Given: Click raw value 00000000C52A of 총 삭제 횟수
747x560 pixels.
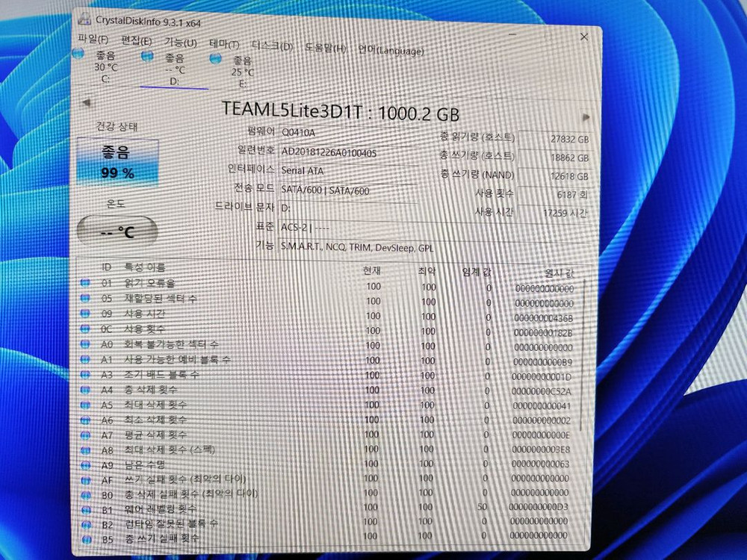Looking at the screenshot, I should (541, 391).
